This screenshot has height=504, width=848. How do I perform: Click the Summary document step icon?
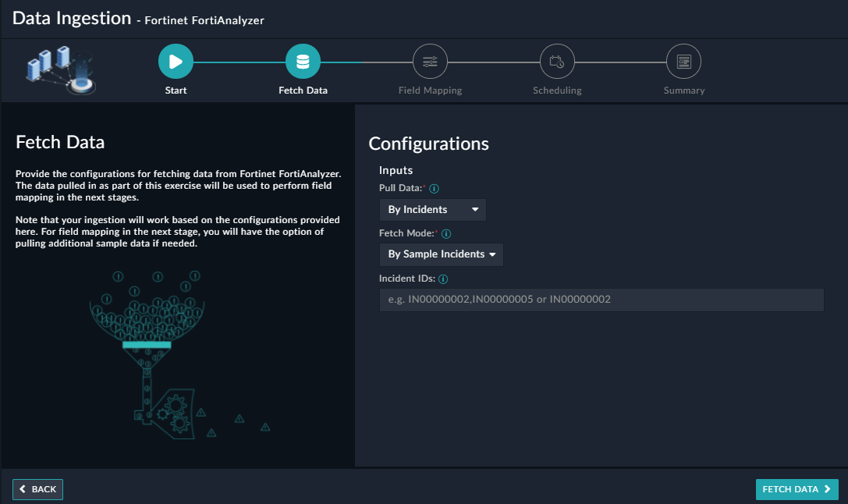pos(683,62)
